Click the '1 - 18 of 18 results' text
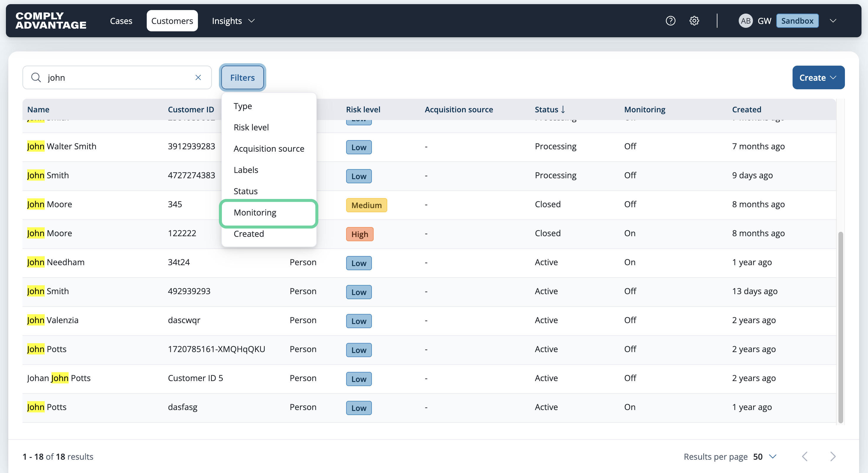The image size is (868, 473). coord(58,456)
